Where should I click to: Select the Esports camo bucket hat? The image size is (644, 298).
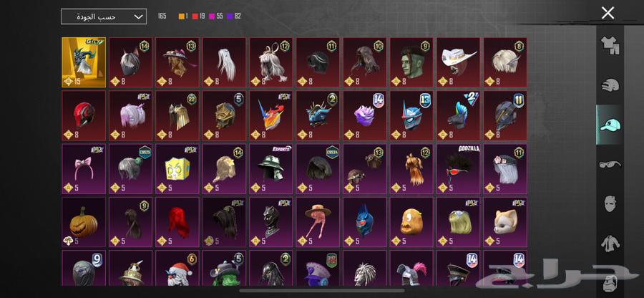click(271, 169)
